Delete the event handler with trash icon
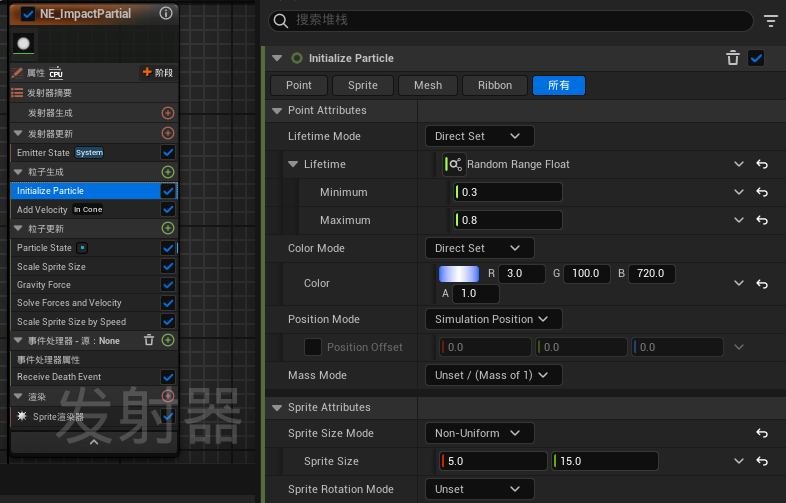Screen dimensions: 786x503 pos(149,340)
